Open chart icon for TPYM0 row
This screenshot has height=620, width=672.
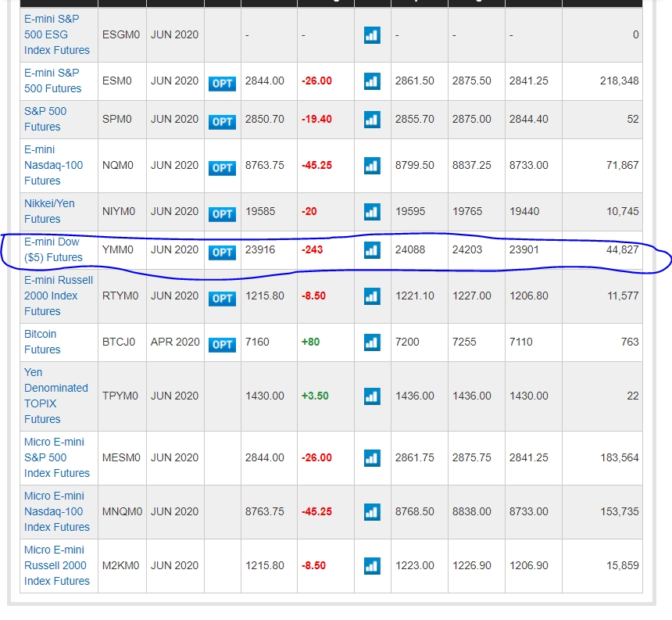coord(372,396)
